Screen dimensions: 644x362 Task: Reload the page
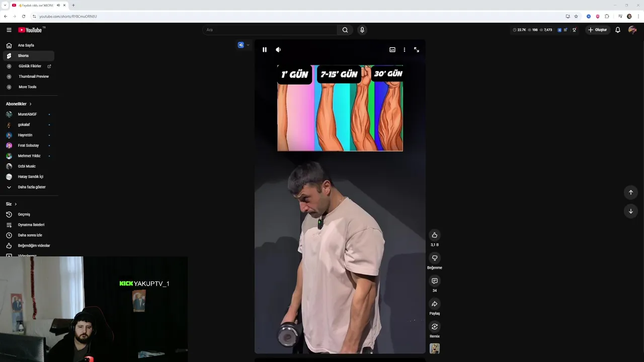tap(24, 16)
